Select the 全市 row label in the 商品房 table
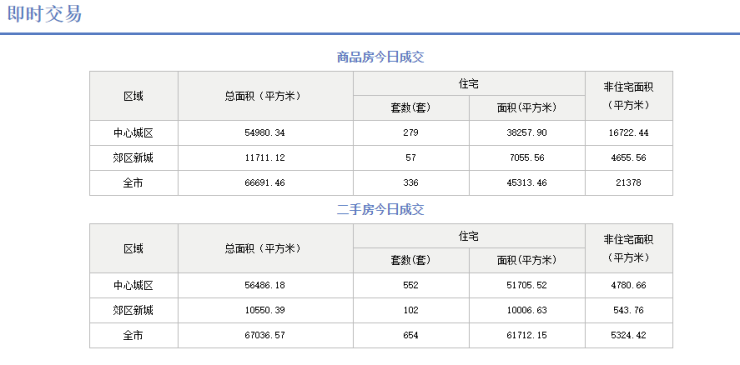 [x=134, y=183]
